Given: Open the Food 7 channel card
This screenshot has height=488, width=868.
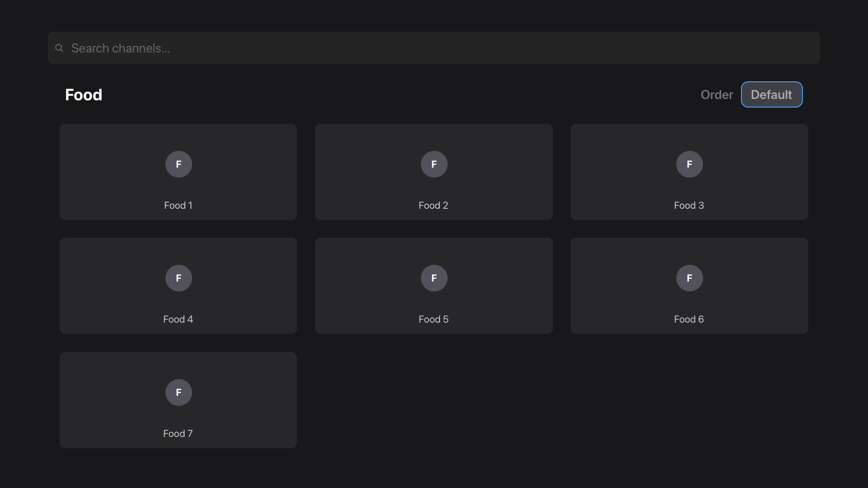Looking at the screenshot, I should (178, 400).
